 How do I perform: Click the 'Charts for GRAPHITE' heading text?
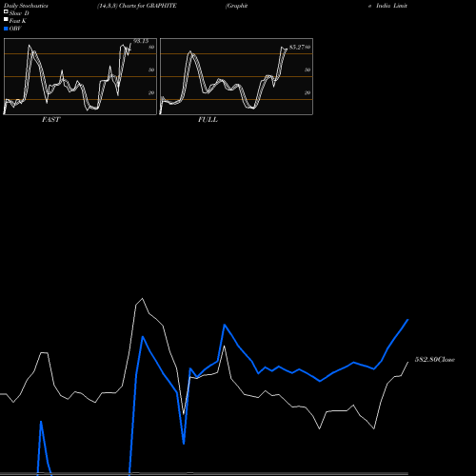click(x=148, y=6)
